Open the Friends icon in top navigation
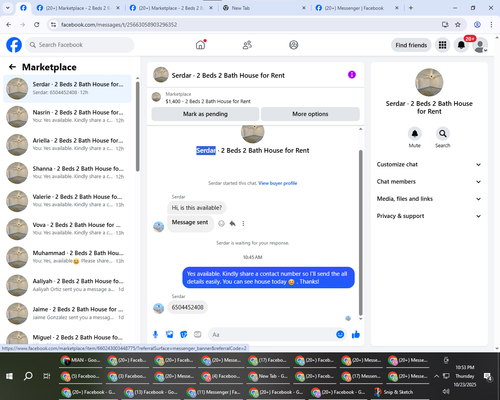This screenshot has height=400, width=500. click(x=247, y=45)
